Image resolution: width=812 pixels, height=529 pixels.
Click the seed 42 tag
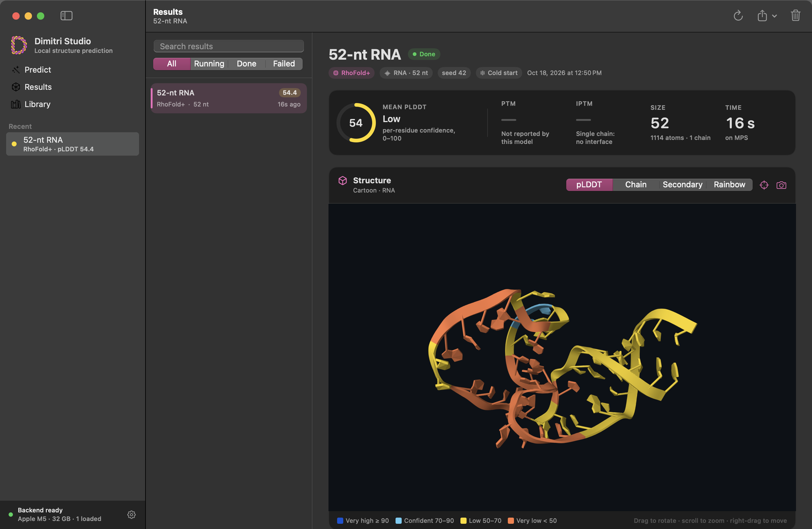(454, 73)
